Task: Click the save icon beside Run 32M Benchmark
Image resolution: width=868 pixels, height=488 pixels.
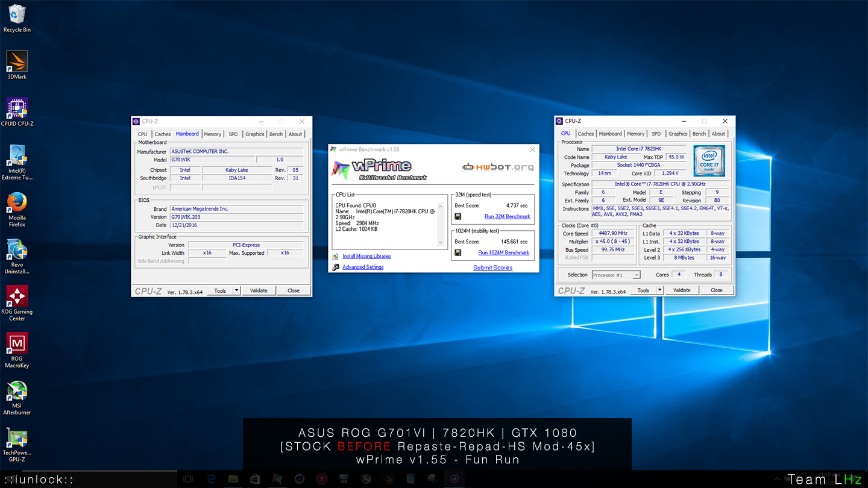Action: (458, 216)
